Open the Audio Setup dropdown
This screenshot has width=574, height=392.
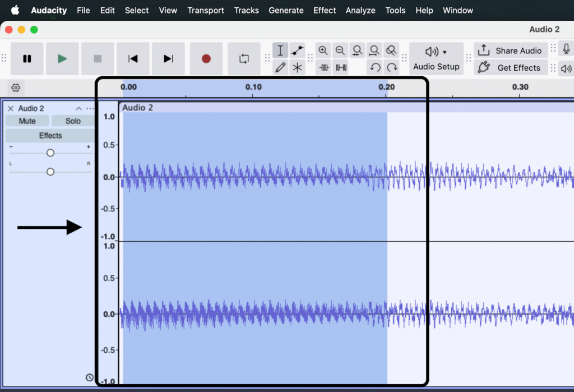click(x=436, y=58)
